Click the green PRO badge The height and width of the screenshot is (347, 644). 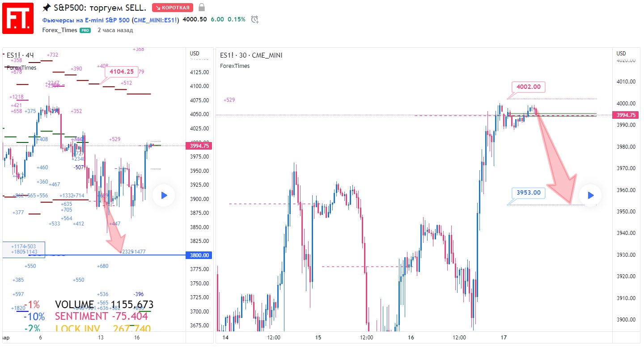click(85, 30)
